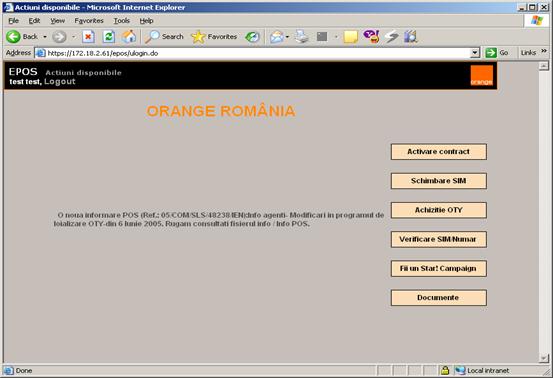Click the Mail envelope icon
Image resolution: width=553 pixels, height=378 pixels.
click(x=277, y=37)
